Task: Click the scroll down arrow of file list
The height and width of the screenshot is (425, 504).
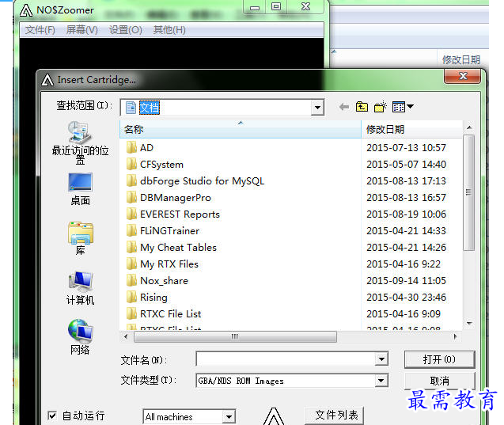Action: pyautogui.click(x=469, y=324)
